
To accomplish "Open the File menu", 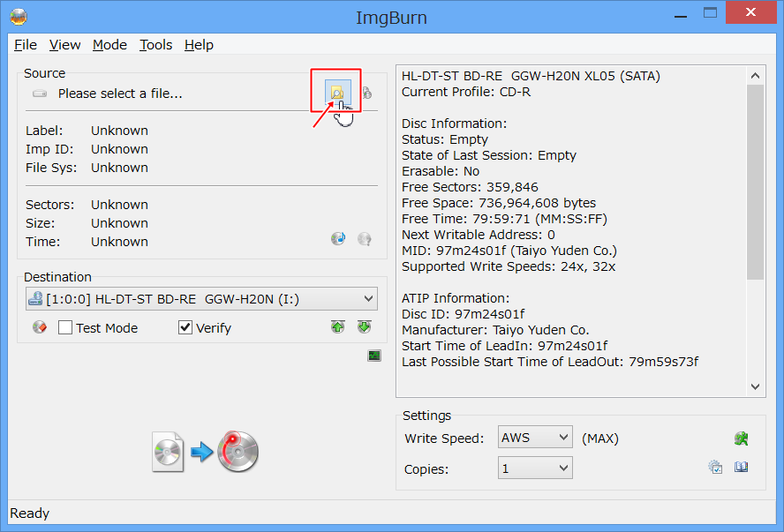I will [26, 45].
